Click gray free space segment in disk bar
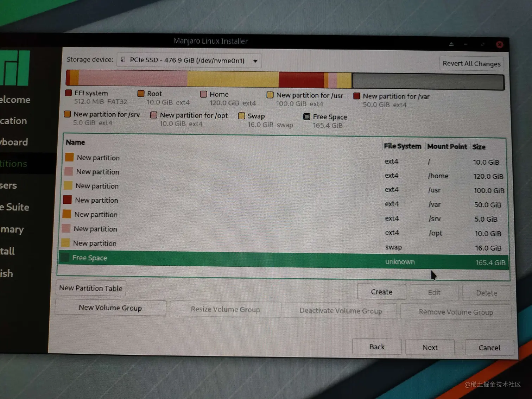Screen dimensions: 532x399 coord(428,82)
